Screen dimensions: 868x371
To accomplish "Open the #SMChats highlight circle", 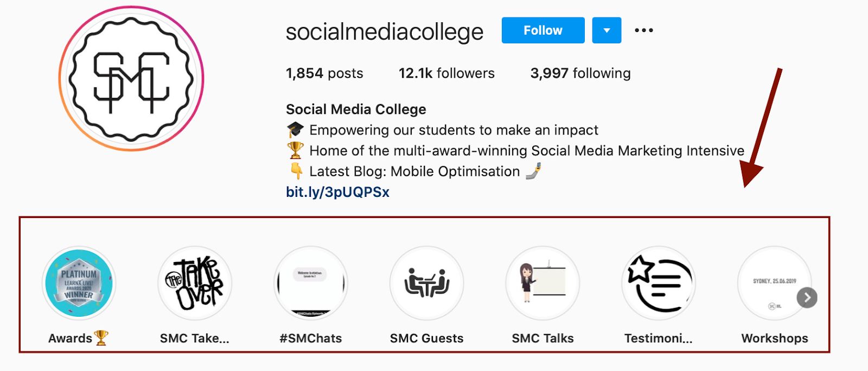I will coord(311,284).
